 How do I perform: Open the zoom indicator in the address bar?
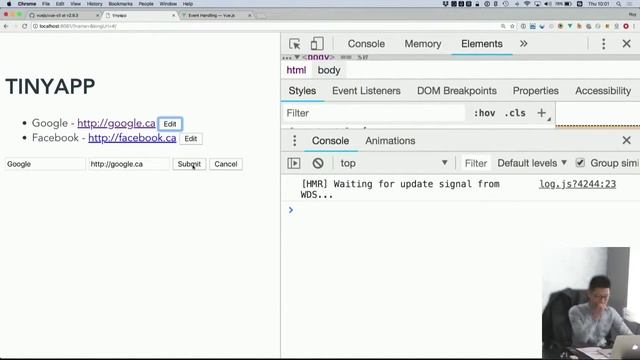(503, 26)
